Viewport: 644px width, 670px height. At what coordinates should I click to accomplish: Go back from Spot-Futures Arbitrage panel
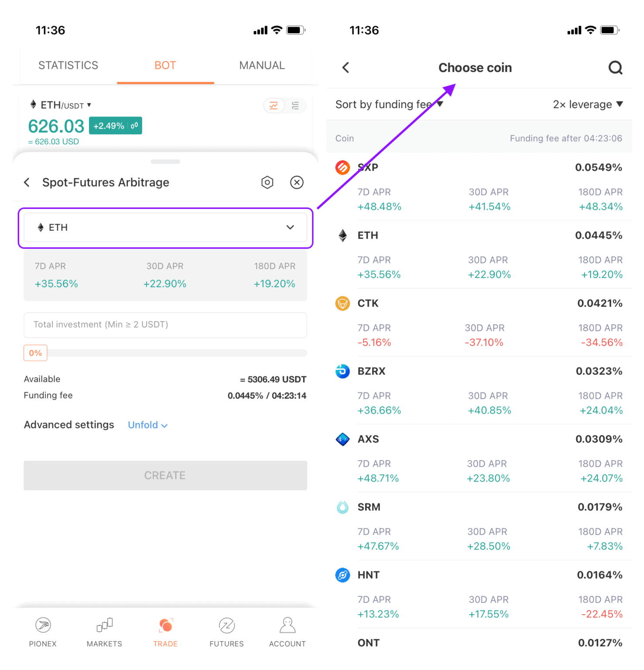click(27, 182)
